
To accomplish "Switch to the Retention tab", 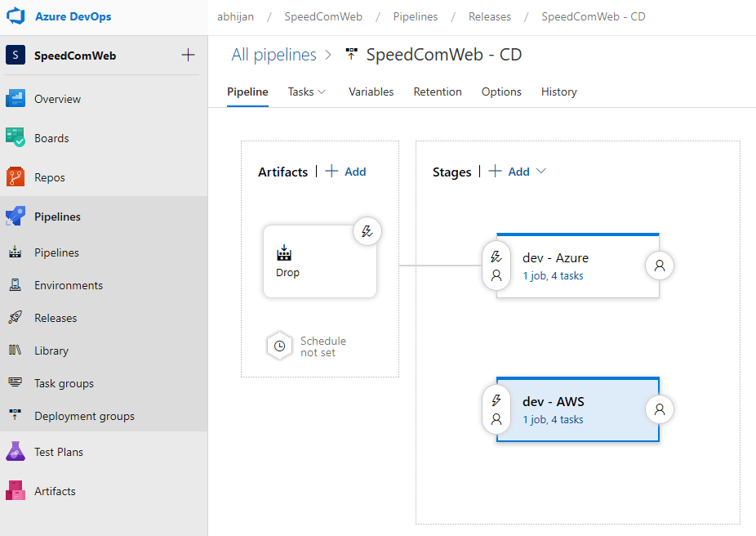I will [438, 92].
